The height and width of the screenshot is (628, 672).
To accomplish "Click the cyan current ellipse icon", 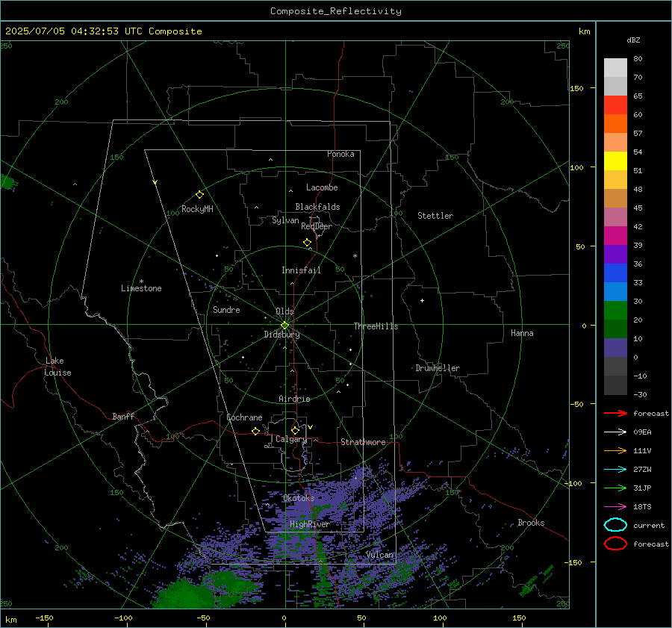I will (615, 525).
